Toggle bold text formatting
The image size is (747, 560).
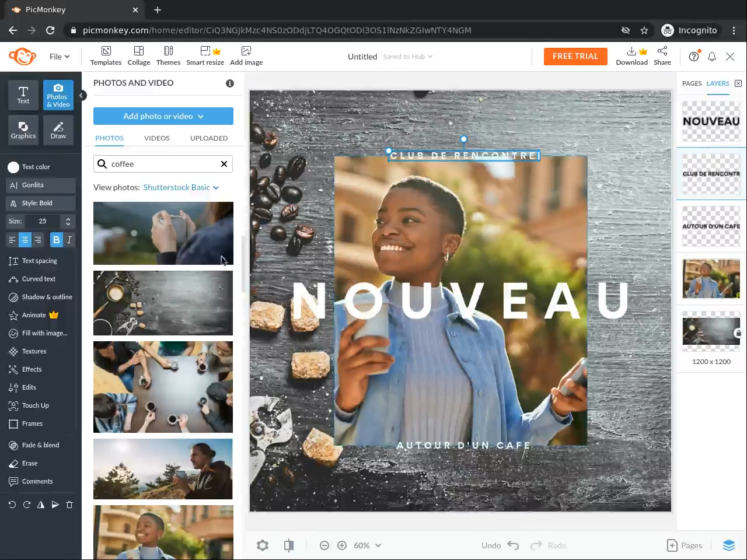tap(57, 239)
